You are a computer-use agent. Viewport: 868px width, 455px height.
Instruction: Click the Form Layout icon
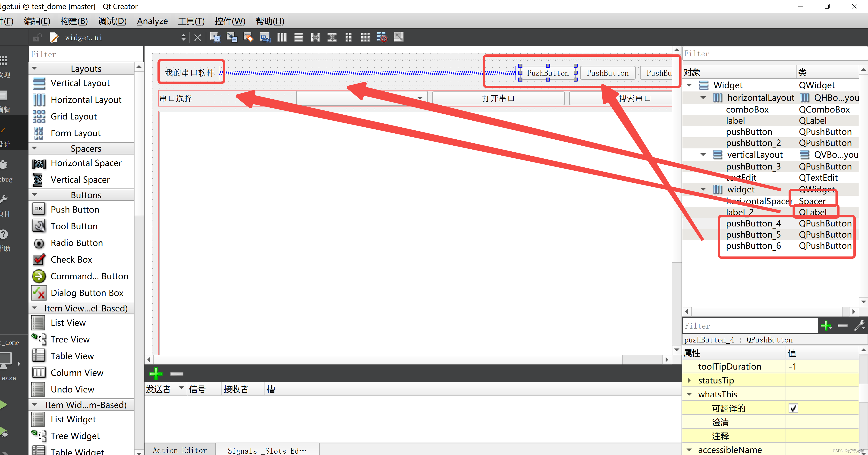click(38, 133)
